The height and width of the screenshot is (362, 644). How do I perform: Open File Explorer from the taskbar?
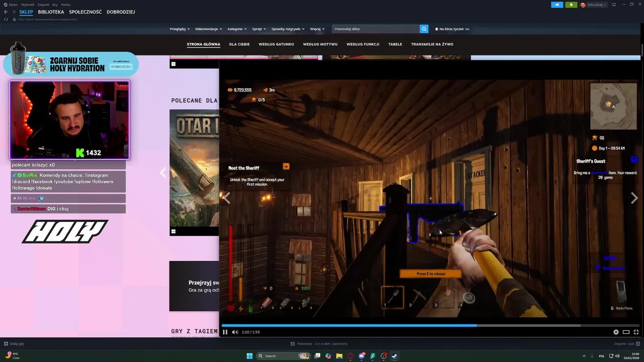[340, 356]
